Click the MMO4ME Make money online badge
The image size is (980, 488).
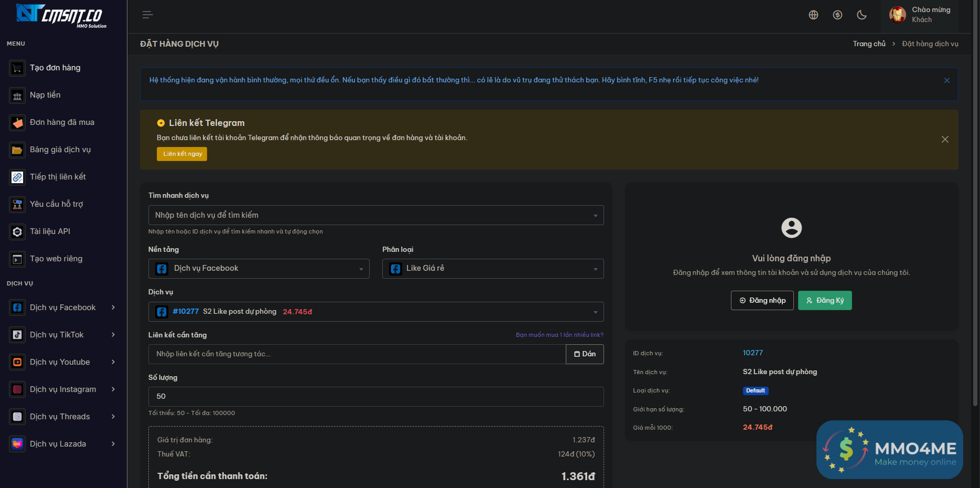coord(889,449)
